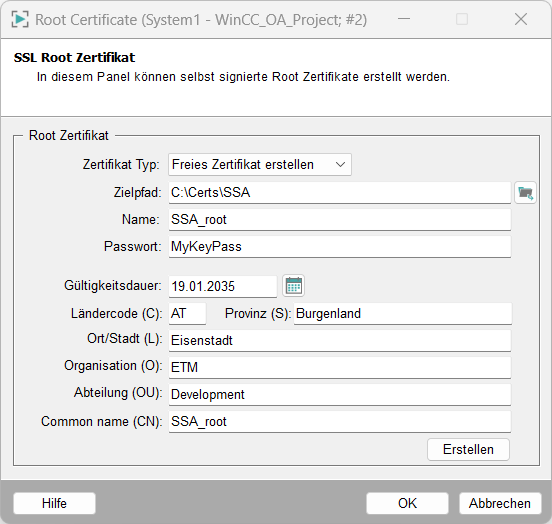552x524 pixels.
Task: Focus the Zielpfad path input field
Action: 340,193
